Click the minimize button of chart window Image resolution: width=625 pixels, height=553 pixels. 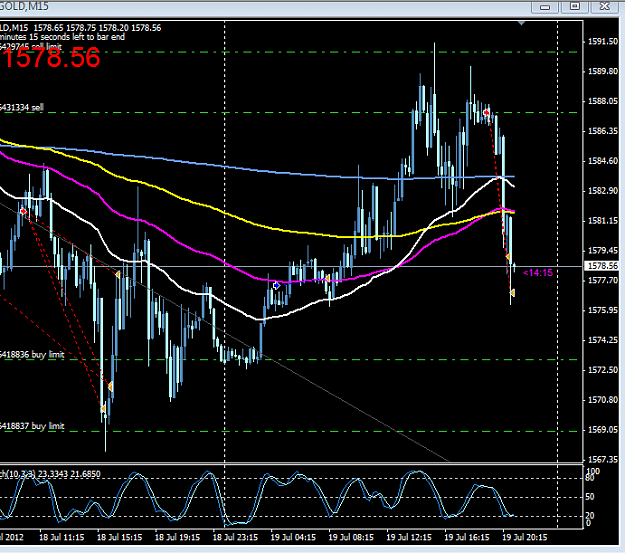coord(545,6)
